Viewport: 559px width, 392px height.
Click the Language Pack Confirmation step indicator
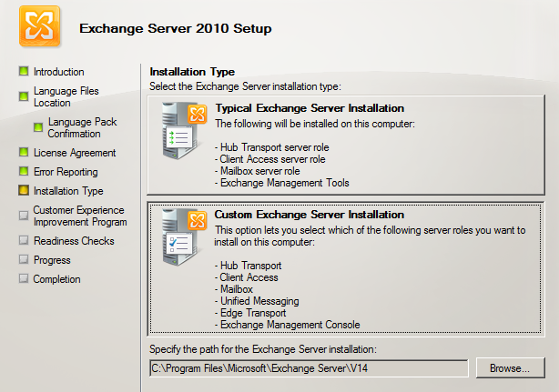pyautogui.click(x=38, y=127)
